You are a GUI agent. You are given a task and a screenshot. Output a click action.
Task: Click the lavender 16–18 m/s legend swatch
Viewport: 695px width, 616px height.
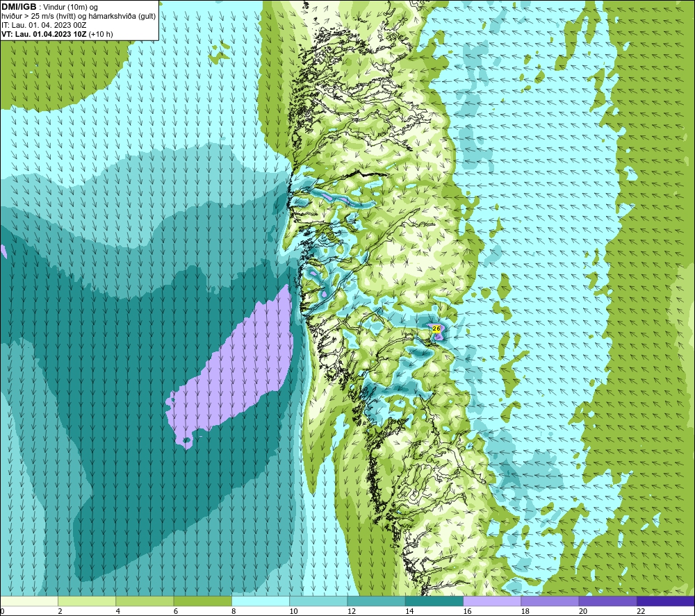492,601
